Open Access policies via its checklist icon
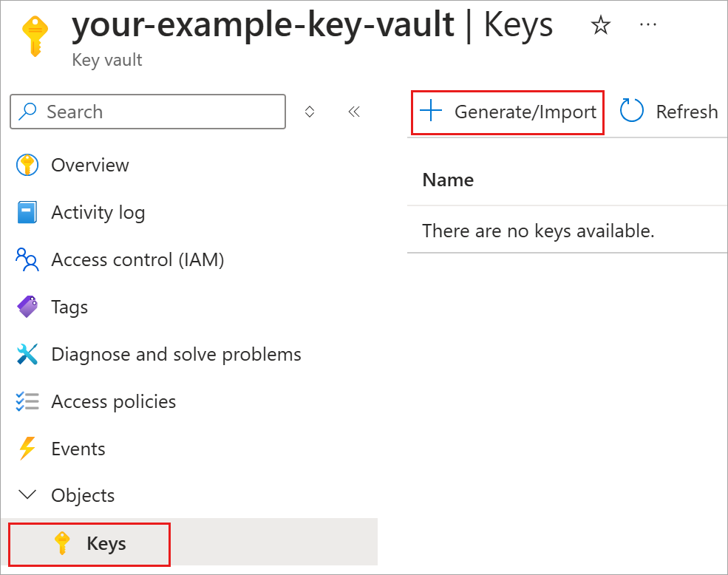 click(27, 401)
